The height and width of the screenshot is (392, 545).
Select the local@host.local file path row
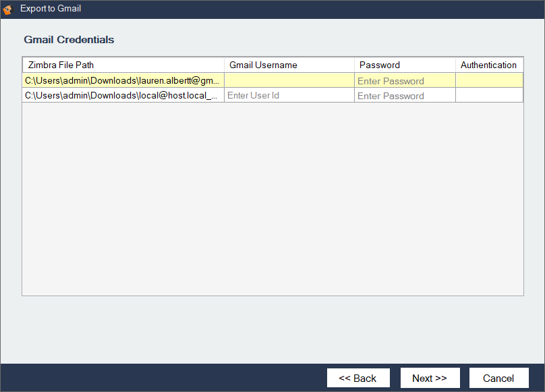point(123,96)
